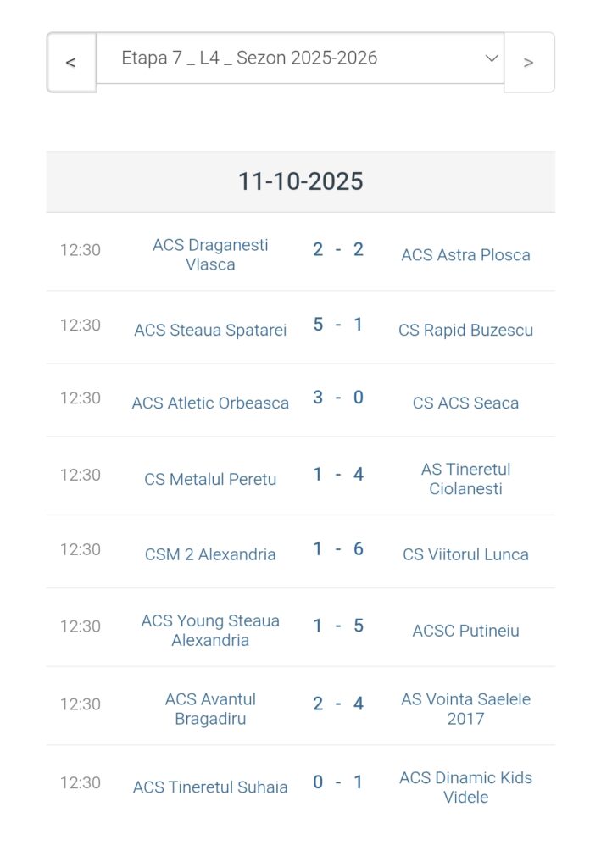The width and height of the screenshot is (601, 868).
Task: Click CS ACS Seaca team link
Action: pyautogui.click(x=465, y=403)
